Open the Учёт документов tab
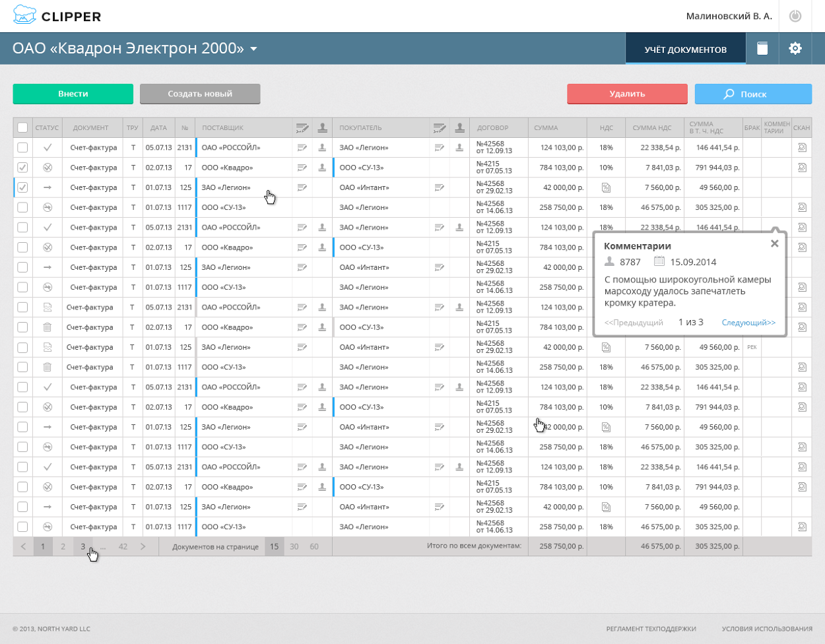 click(x=685, y=49)
